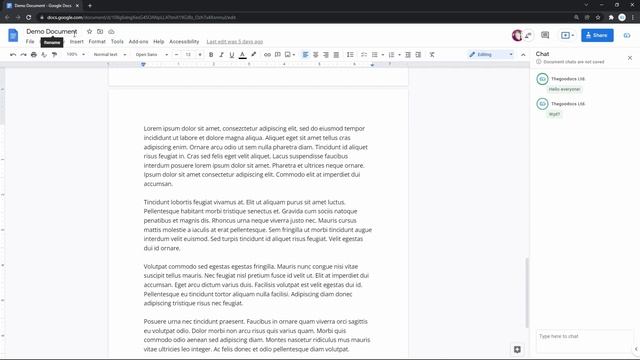Click the collaborator avatar
This screenshot has width=640, height=360.
pyautogui.click(x=517, y=36)
